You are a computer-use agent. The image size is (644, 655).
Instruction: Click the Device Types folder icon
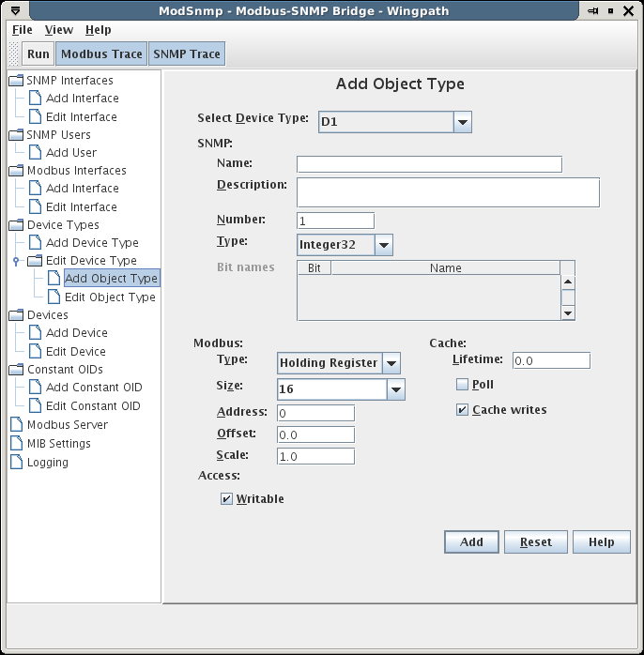pyautogui.click(x=16, y=224)
